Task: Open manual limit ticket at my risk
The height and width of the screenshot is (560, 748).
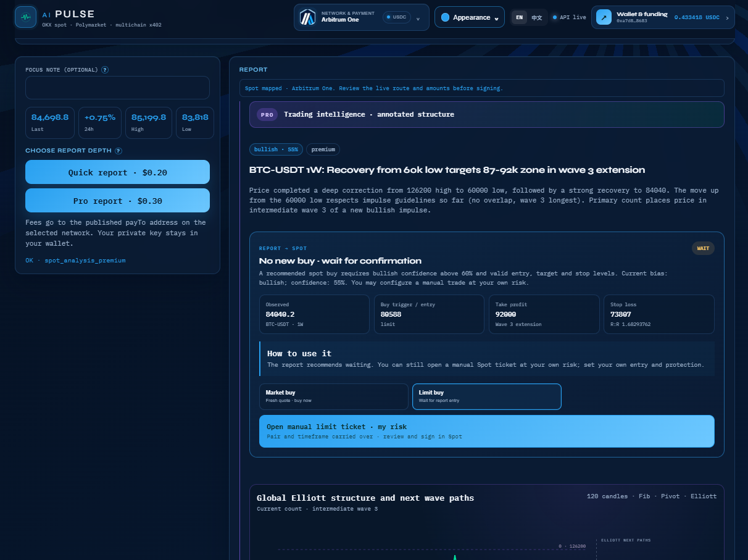Action: pos(487,431)
